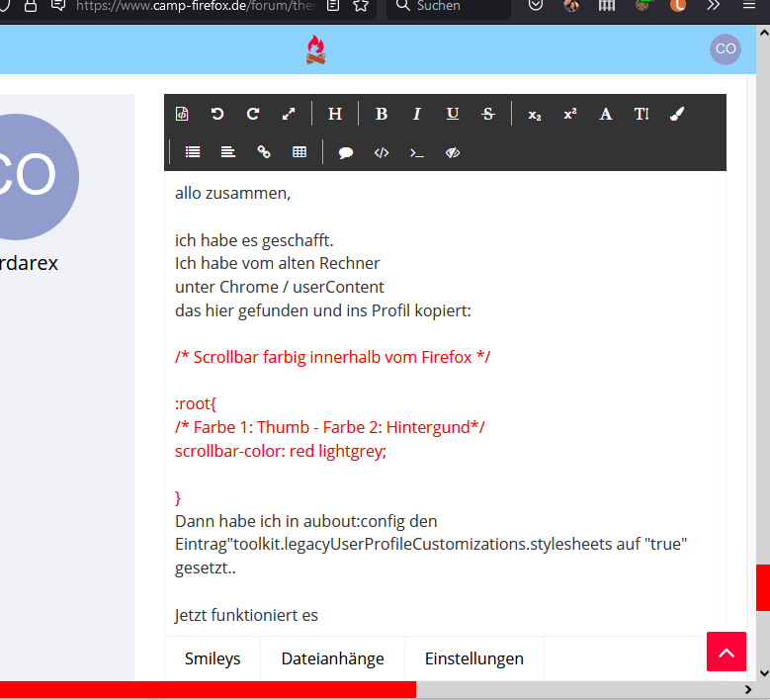Image resolution: width=770 pixels, height=700 pixels.
Task: Redo the last edit
Action: point(253,114)
